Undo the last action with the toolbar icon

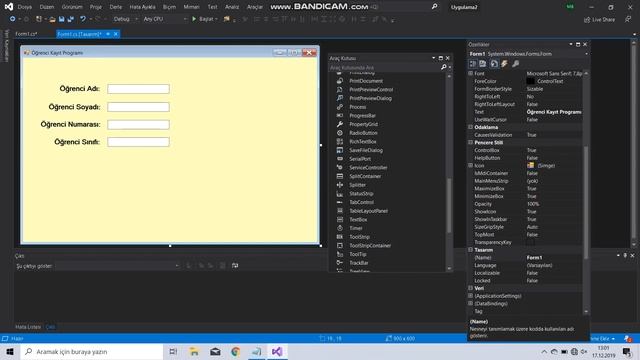tap(83, 19)
